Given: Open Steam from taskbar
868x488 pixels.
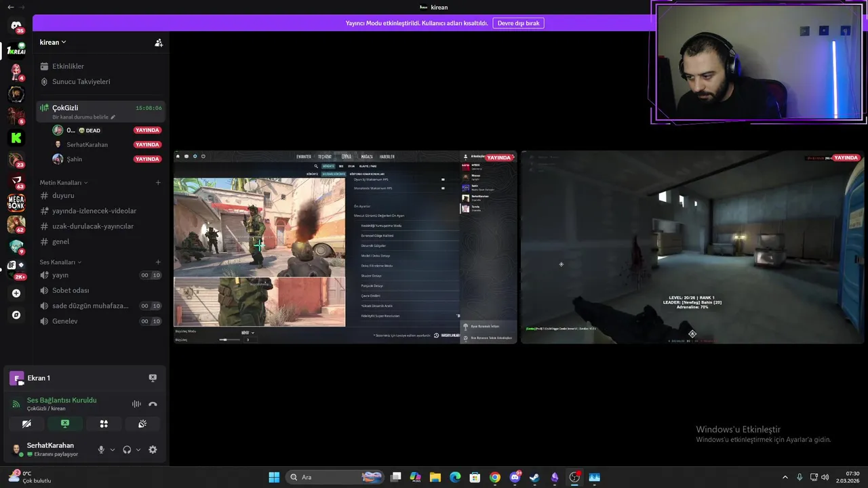Looking at the screenshot, I should coord(534,477).
